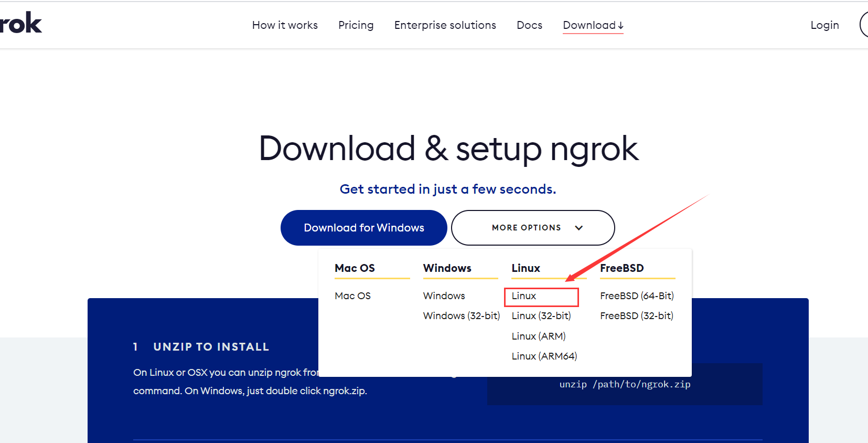The height and width of the screenshot is (443, 868).
Task: Select Linux (ARM64) download
Action: [544, 356]
